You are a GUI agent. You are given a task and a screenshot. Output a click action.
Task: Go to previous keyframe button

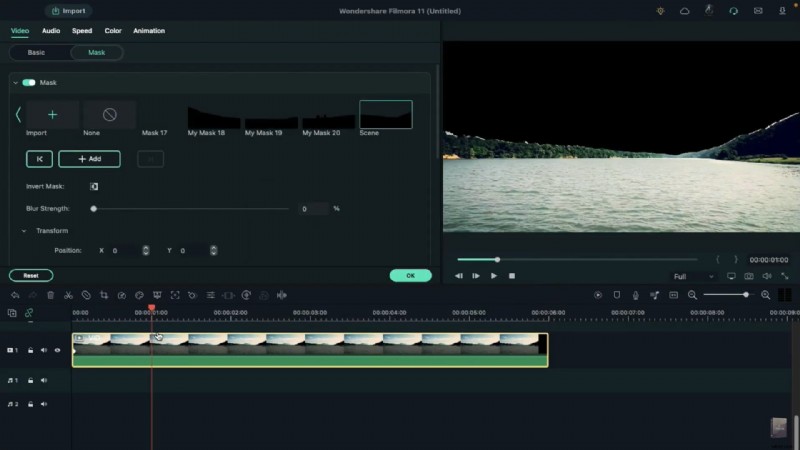coord(39,159)
